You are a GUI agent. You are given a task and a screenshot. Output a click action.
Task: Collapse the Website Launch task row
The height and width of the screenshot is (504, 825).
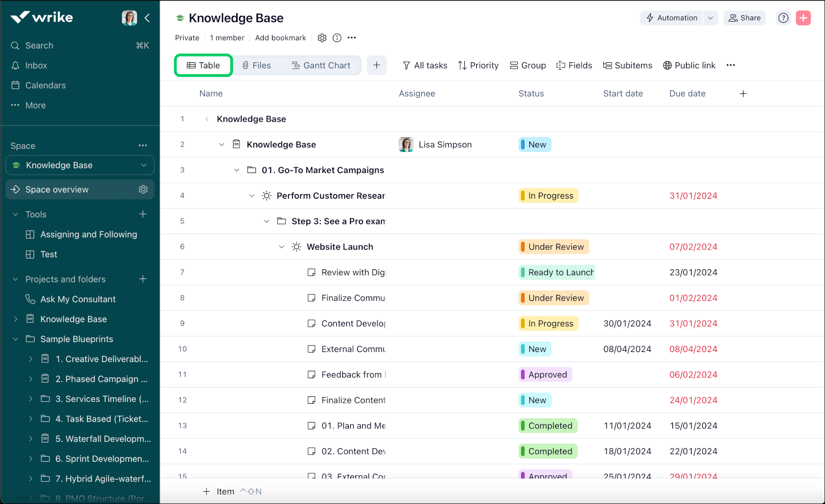coord(282,247)
